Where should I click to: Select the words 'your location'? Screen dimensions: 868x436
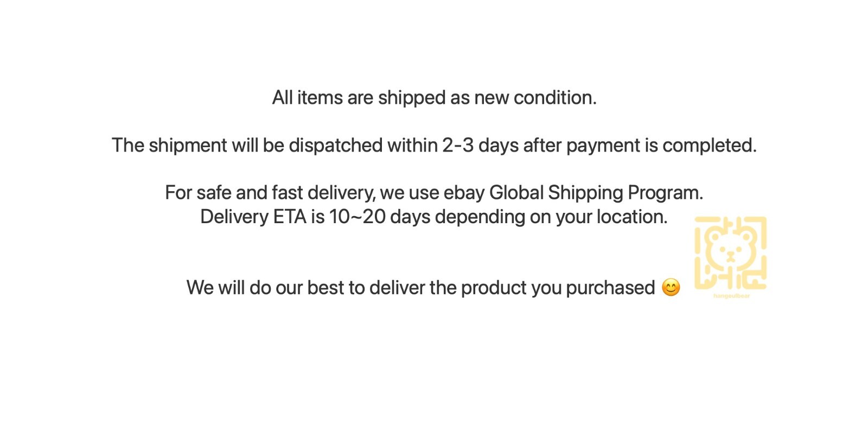click(x=610, y=217)
